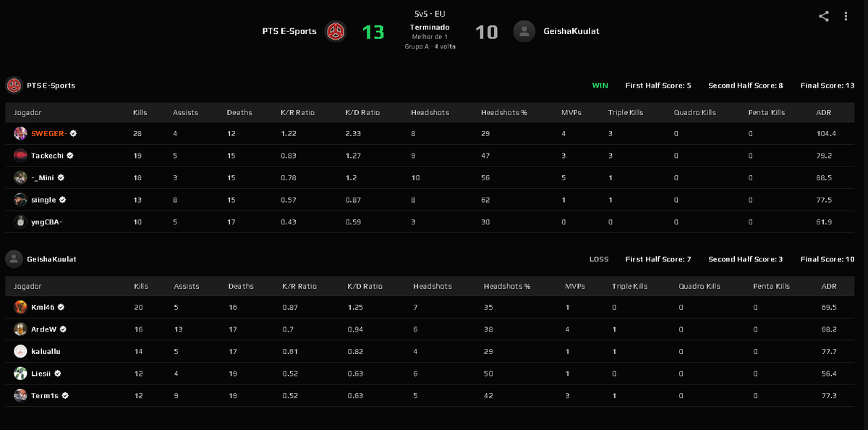The image size is (868, 430).
Task: Click verified badge next to Kml46
Action: click(x=61, y=307)
